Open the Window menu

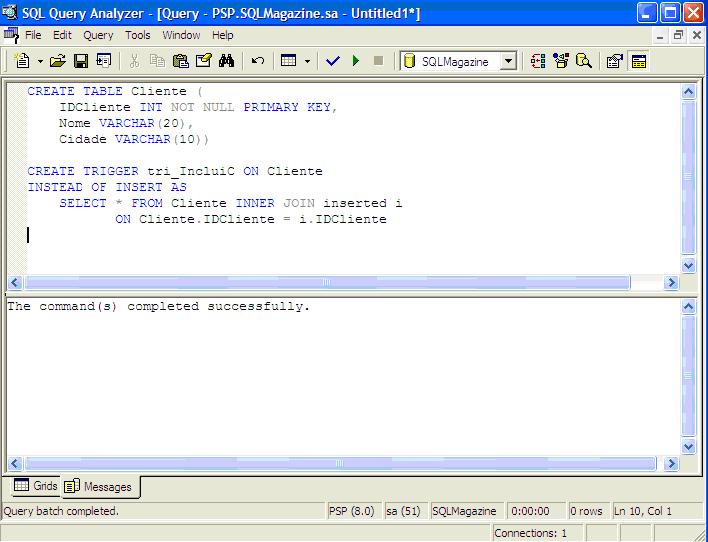pos(181,35)
